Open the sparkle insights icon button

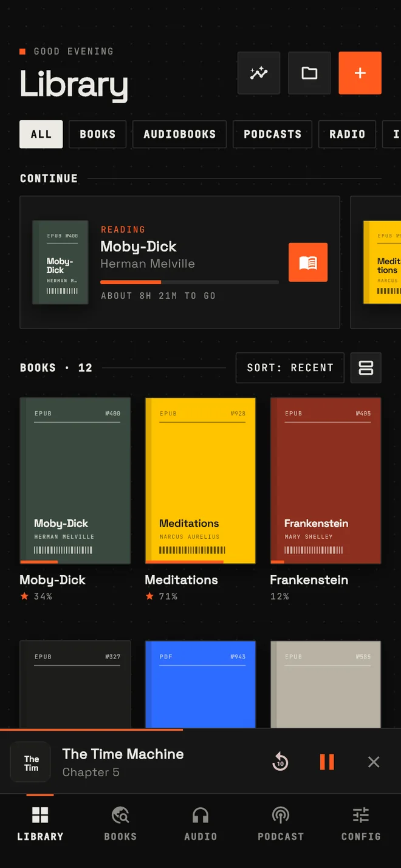(259, 73)
